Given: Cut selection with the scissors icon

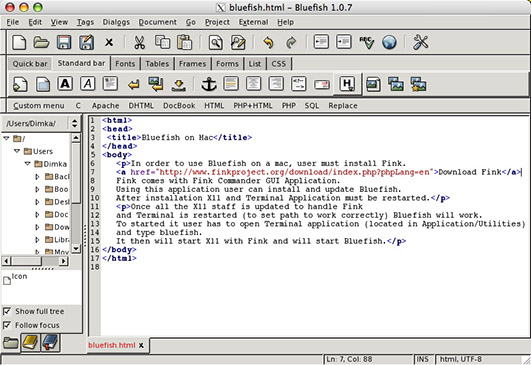Looking at the screenshot, I should (x=139, y=43).
